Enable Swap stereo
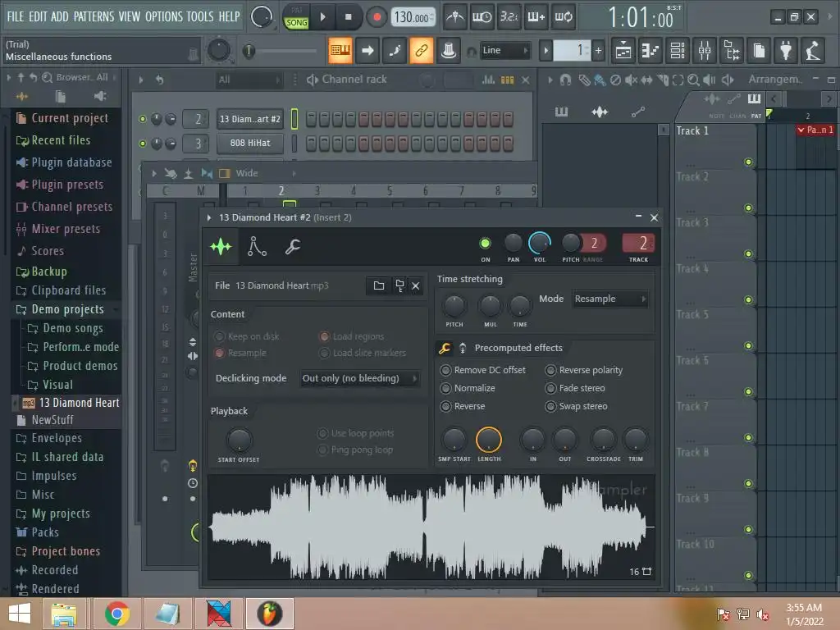840x630 pixels. coord(550,407)
